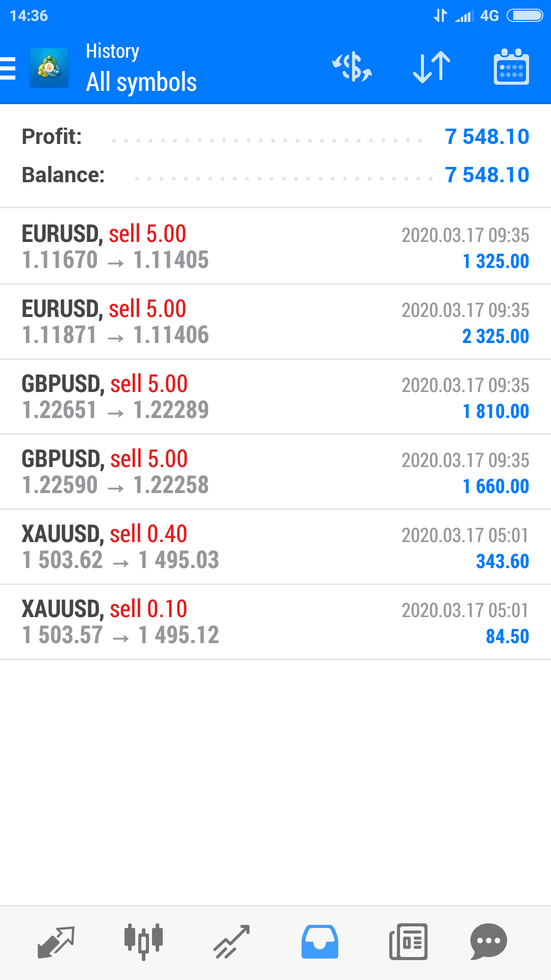Expand EURUSD trade with 2 325.00 profit
The width and height of the screenshot is (551, 980).
point(275,322)
